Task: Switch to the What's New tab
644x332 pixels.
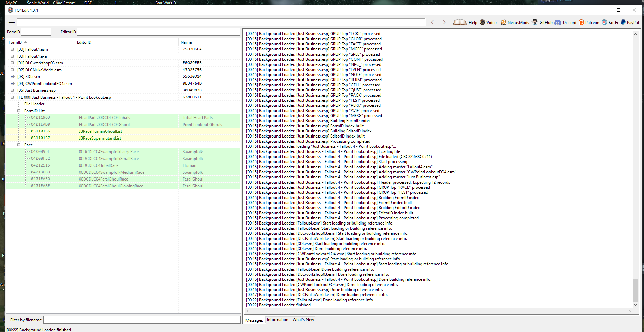Action: point(303,320)
